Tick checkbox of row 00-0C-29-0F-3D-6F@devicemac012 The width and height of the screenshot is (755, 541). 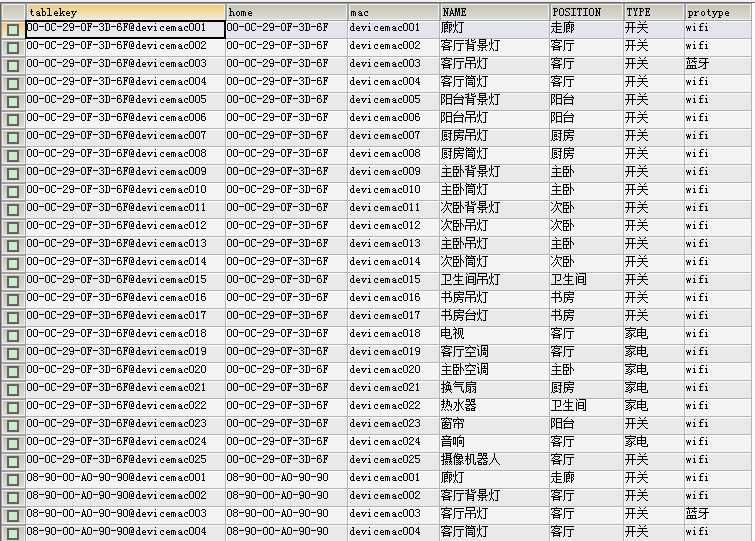coord(13,228)
